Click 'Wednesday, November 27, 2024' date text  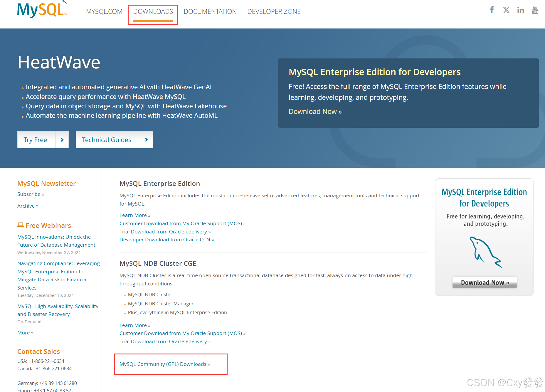(49, 253)
